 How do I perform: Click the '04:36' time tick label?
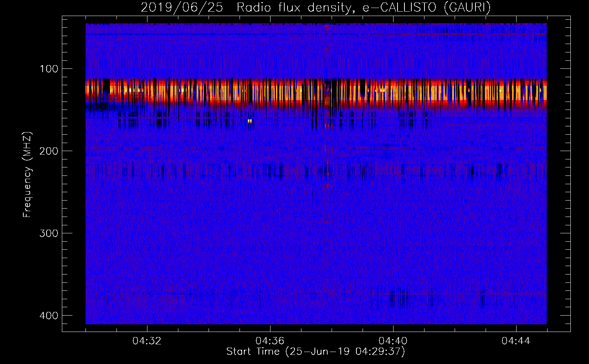click(270, 341)
